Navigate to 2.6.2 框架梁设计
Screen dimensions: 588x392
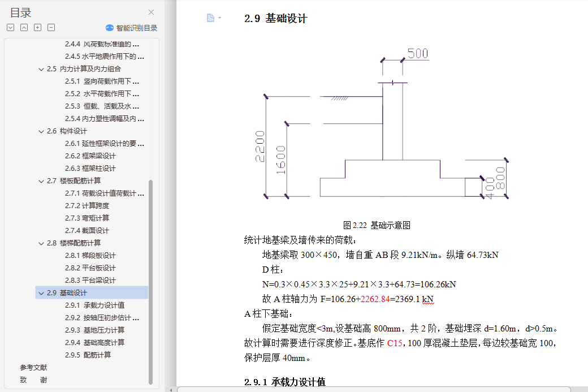(90, 156)
